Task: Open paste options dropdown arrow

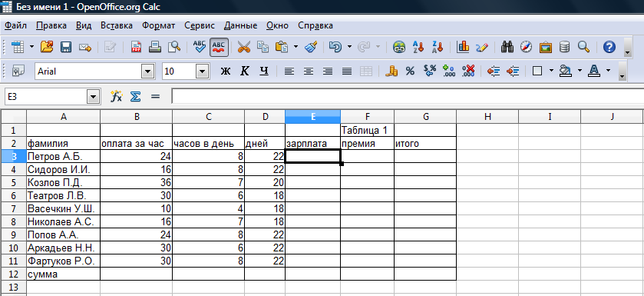Action: [x=296, y=47]
